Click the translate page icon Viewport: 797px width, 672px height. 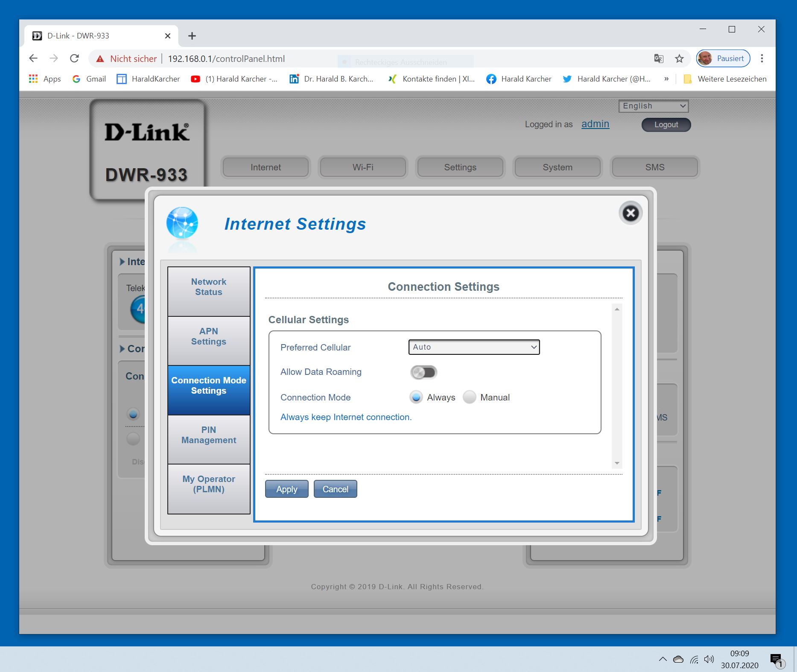[x=659, y=58]
